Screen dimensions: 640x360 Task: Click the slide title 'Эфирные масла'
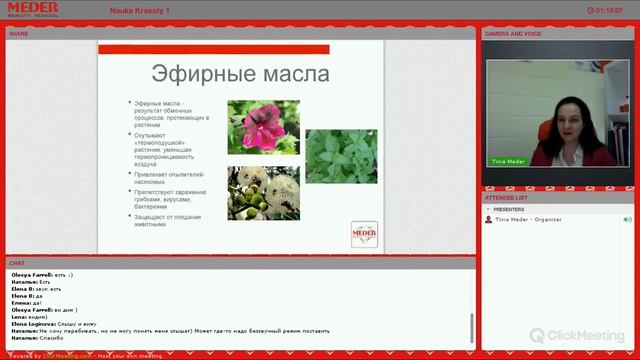[240, 74]
